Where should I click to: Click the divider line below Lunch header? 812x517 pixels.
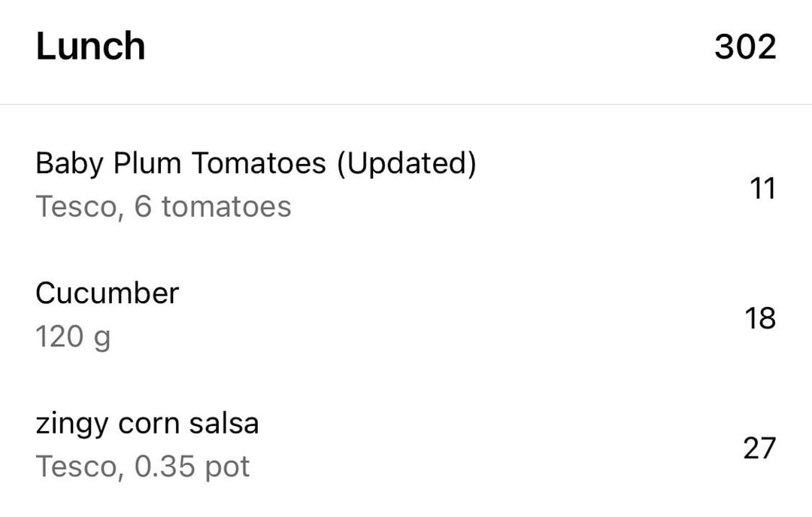pos(406,105)
